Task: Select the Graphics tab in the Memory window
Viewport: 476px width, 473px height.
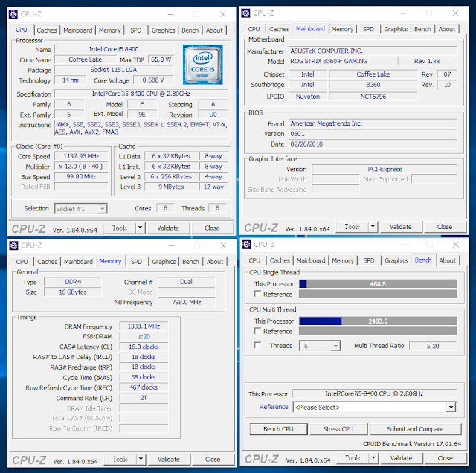Action: 164,262
